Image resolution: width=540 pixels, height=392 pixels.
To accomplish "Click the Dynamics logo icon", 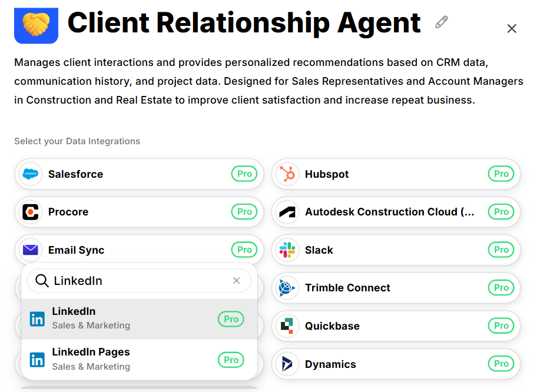I will pyautogui.click(x=287, y=364).
